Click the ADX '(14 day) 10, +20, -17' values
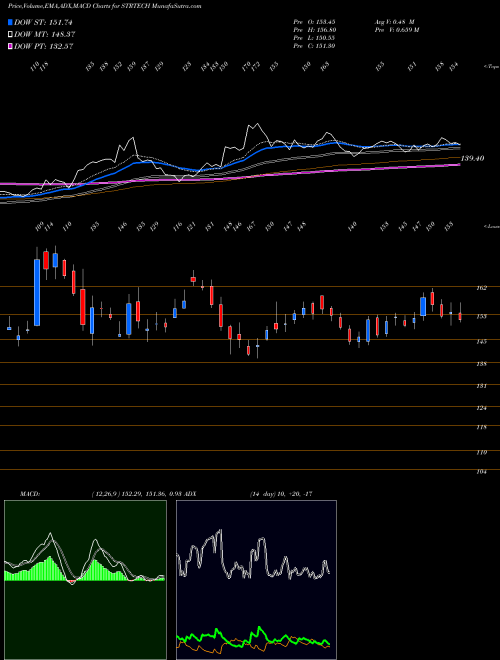Viewport: 500px width, 660px height. point(281,494)
